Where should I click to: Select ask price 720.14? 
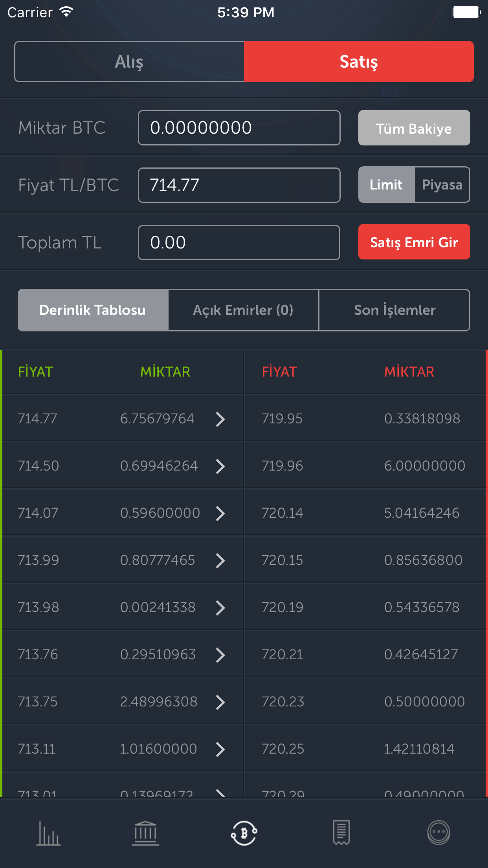point(282,513)
